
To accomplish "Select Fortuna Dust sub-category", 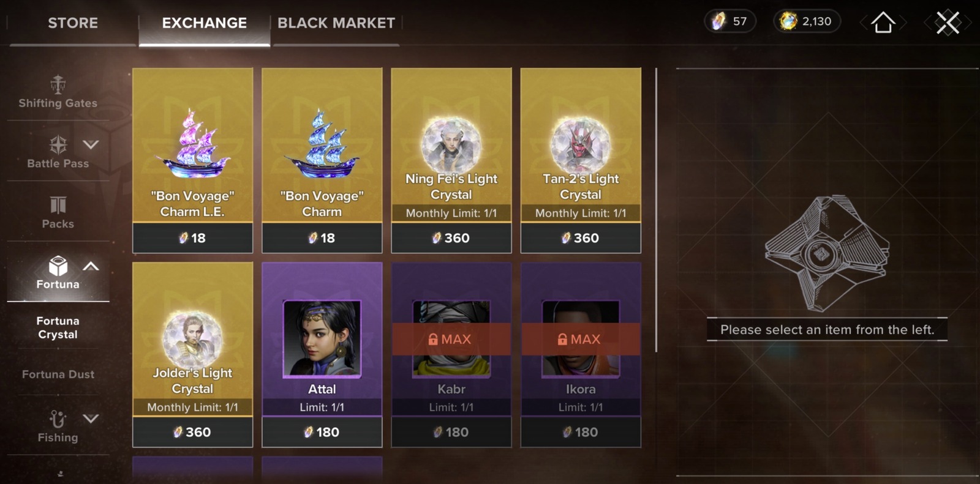I will [x=58, y=374].
